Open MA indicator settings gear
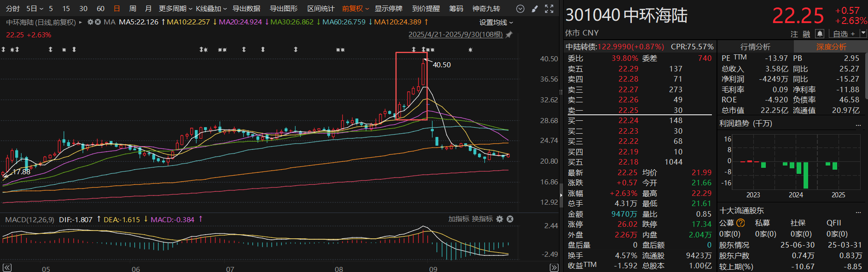This screenshot has width=868, height=272. tap(91, 22)
